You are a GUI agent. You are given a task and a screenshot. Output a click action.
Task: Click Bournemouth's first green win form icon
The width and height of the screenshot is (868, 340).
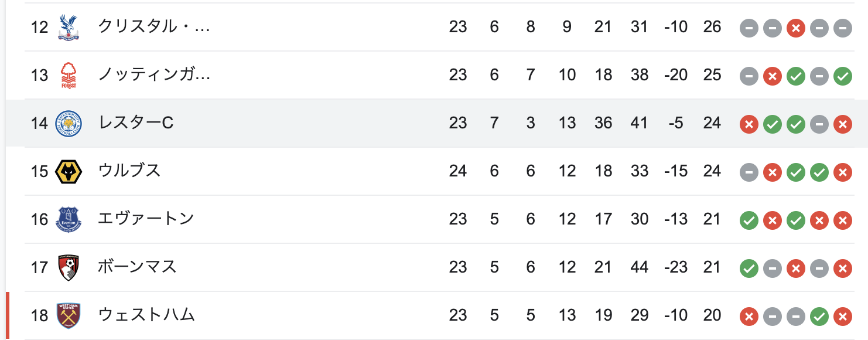click(749, 268)
